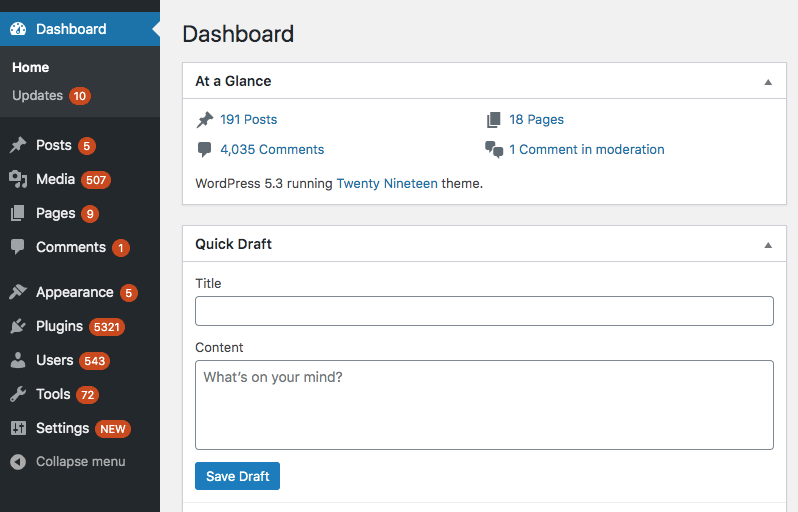798x512 pixels.
Task: Click the Comments bubble icon in sidebar
Action: (18, 247)
